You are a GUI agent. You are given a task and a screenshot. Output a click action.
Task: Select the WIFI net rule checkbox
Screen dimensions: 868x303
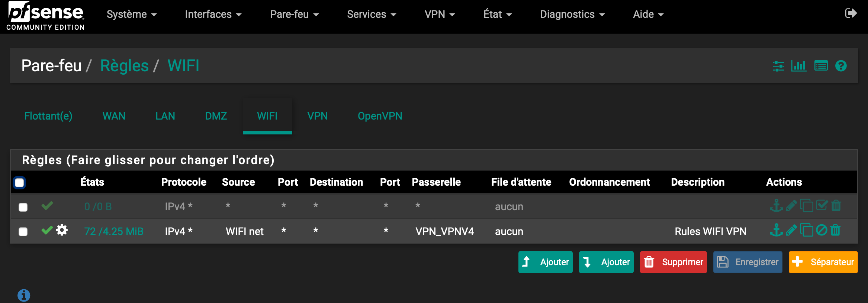coord(23,232)
